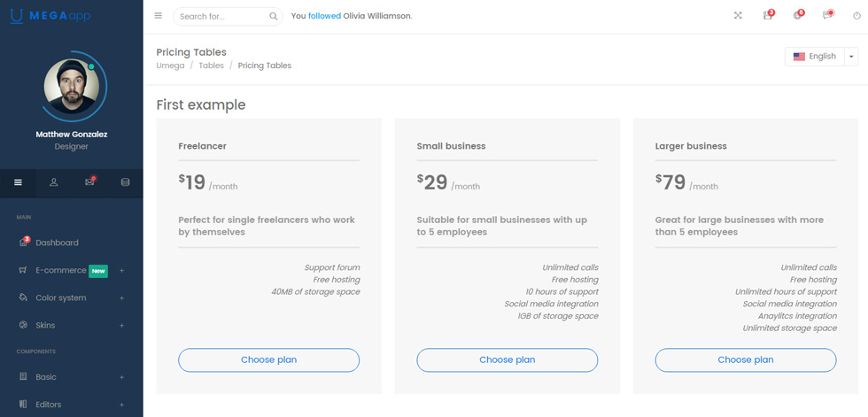Choose plan for Freelancer

tap(268, 360)
